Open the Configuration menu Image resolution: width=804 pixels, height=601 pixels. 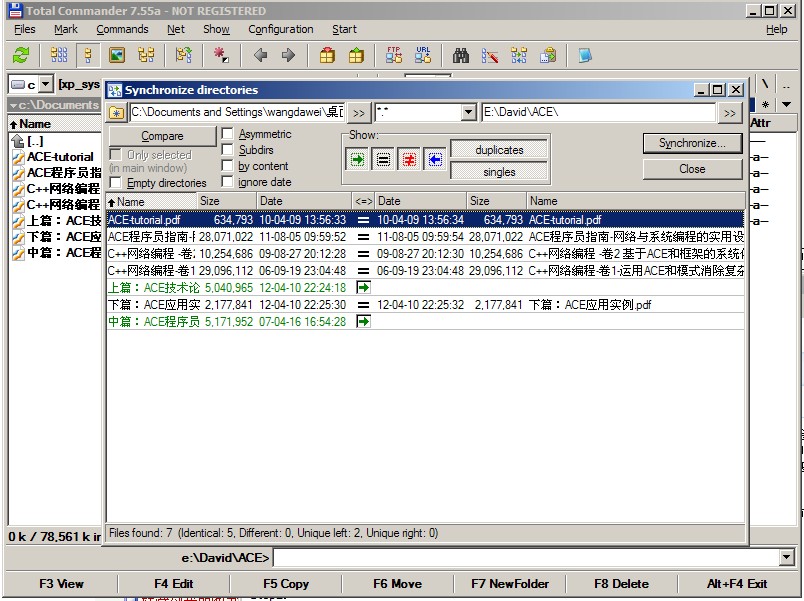point(280,29)
